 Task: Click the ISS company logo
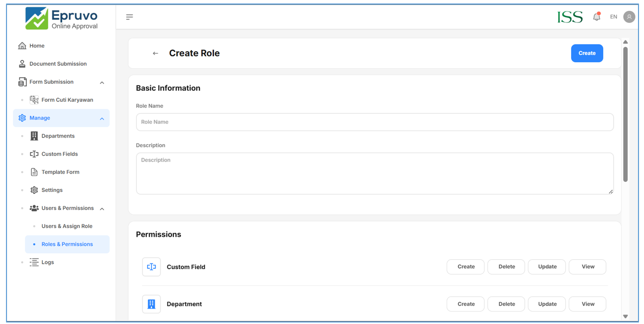point(570,17)
